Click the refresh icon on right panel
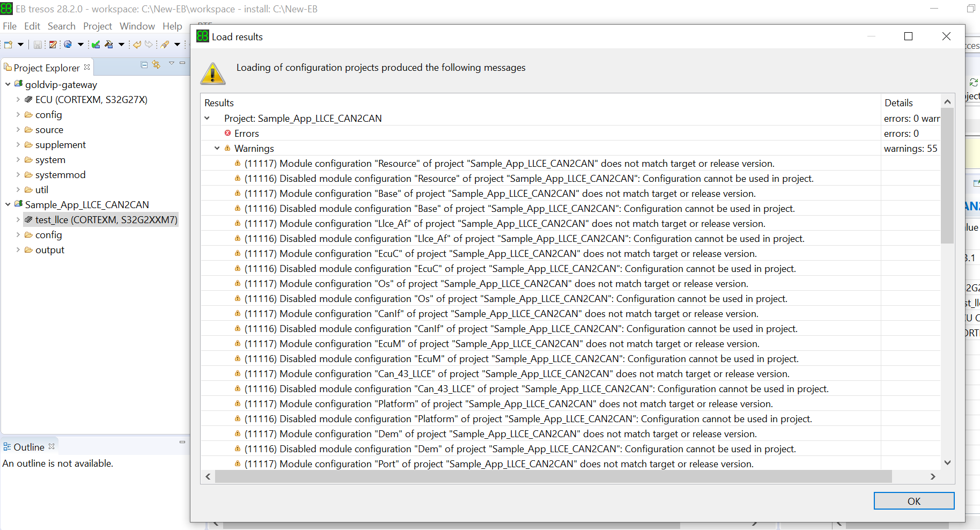This screenshot has width=980, height=530. pyautogui.click(x=974, y=82)
